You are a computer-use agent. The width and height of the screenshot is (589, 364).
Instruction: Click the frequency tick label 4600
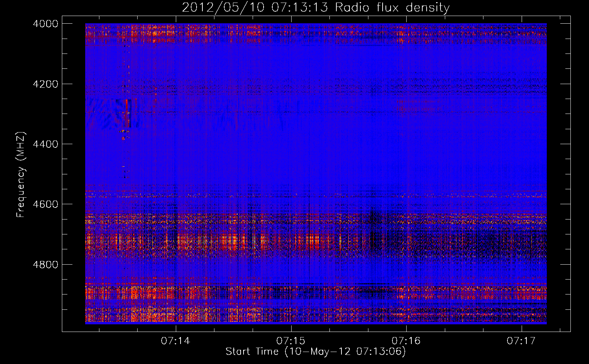[46, 204]
